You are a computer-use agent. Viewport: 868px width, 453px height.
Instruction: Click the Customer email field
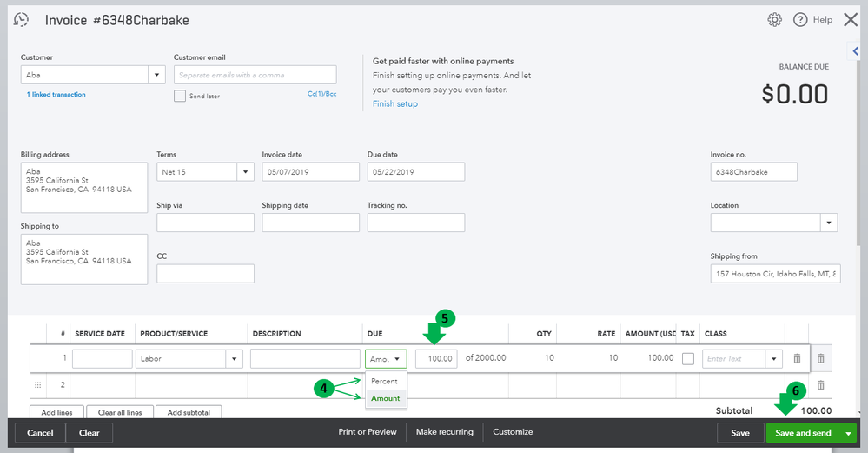255,75
